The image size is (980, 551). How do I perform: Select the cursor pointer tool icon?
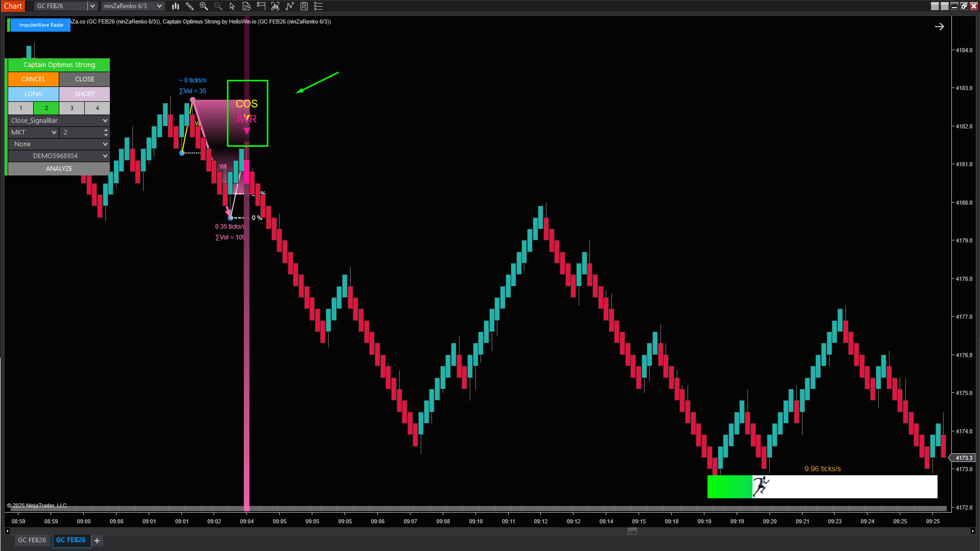232,6
